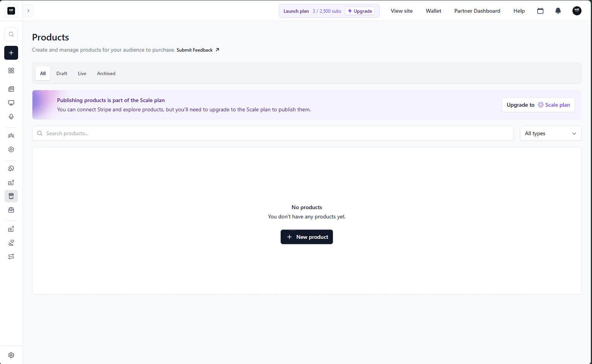Screen dimensions: 592x364
Task: Open the user profile avatar menu
Action: (577, 11)
